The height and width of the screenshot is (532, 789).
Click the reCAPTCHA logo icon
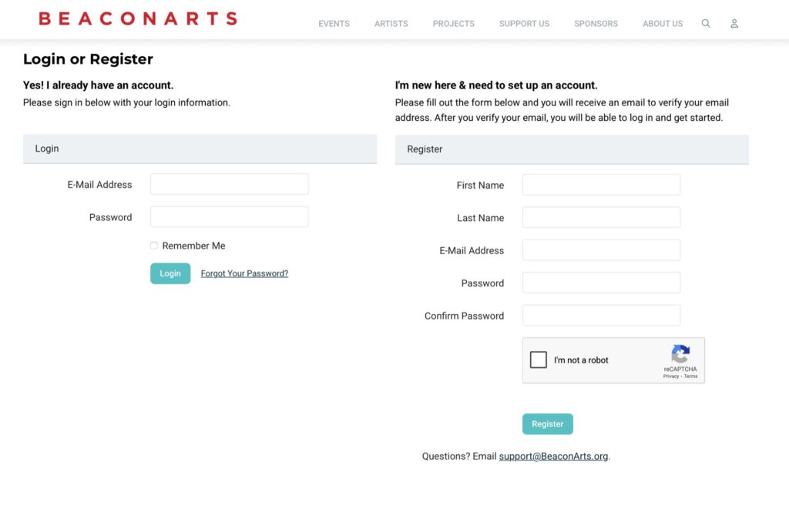[x=680, y=354]
